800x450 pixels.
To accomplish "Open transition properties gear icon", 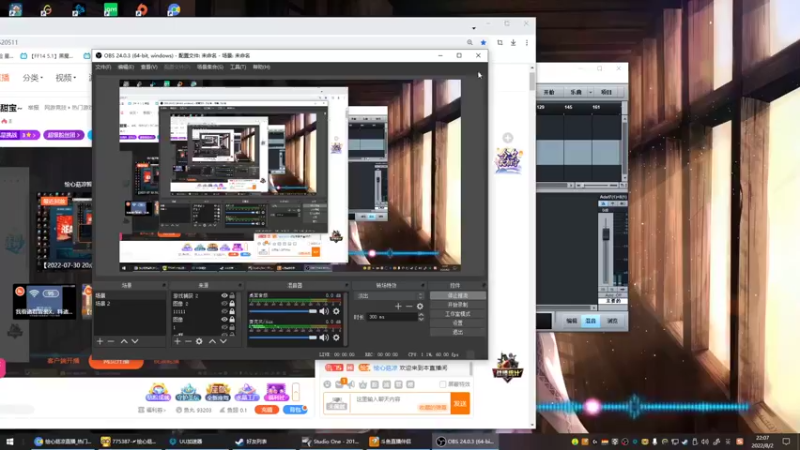I will (420, 306).
